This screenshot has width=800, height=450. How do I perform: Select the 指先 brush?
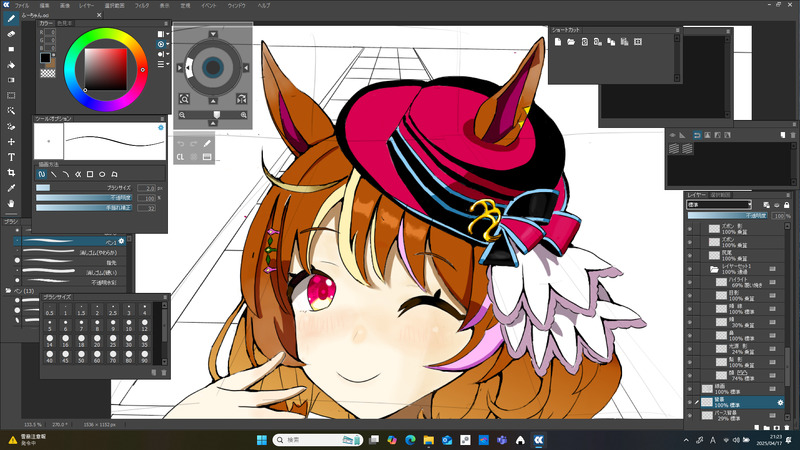pyautogui.click(x=70, y=262)
